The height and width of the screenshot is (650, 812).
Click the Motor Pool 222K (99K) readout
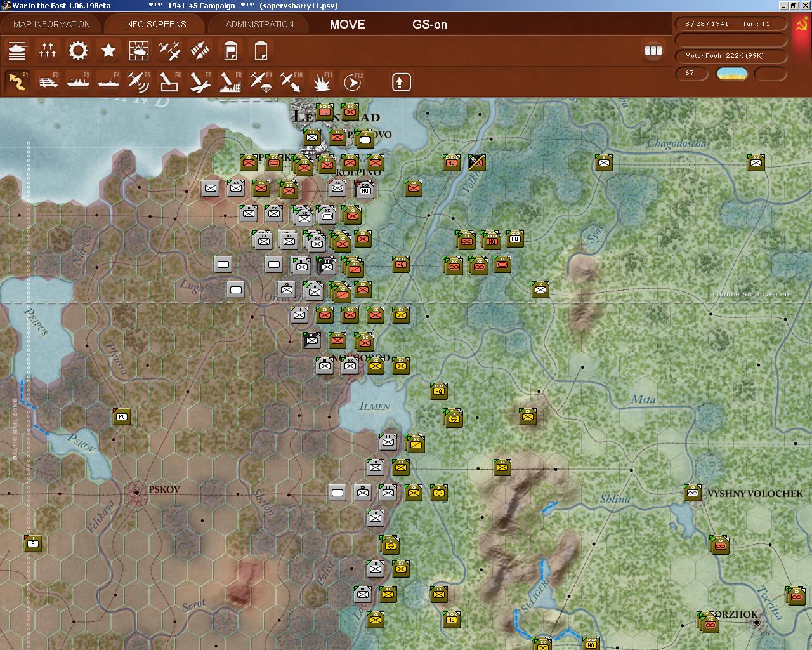click(x=731, y=55)
